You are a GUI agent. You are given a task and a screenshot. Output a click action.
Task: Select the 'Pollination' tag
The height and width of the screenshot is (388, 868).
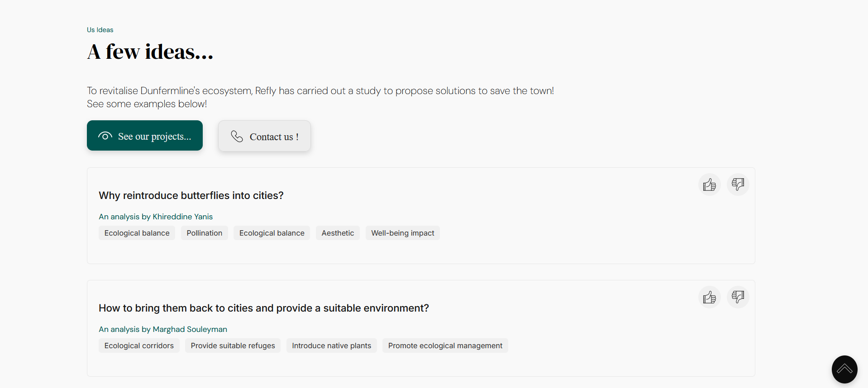pos(204,233)
